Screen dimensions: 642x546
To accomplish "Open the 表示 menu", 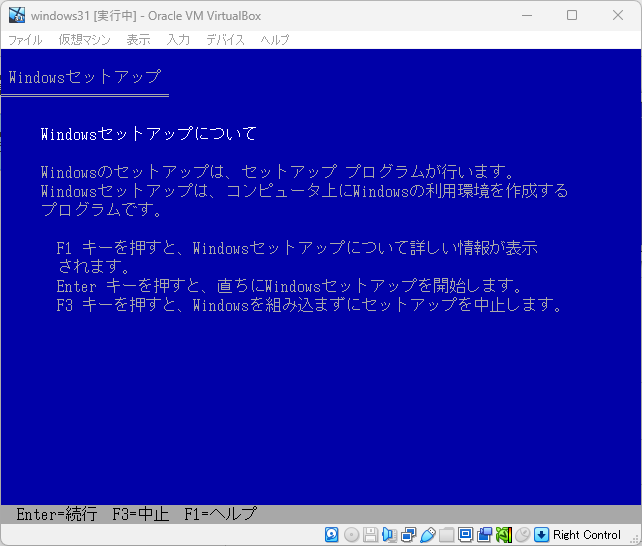I will click(x=138, y=40).
